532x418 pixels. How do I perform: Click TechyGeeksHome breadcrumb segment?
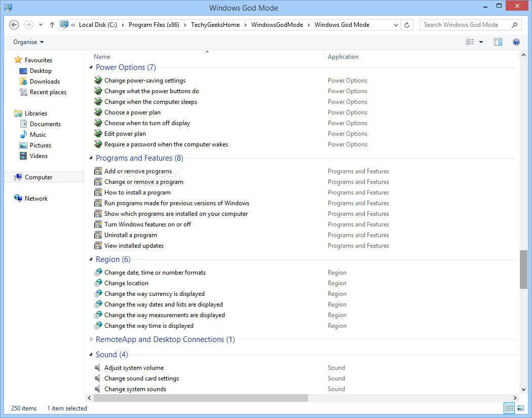(x=215, y=25)
